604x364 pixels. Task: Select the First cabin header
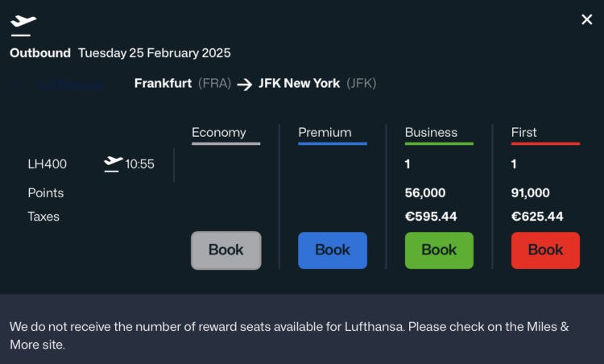coord(524,133)
